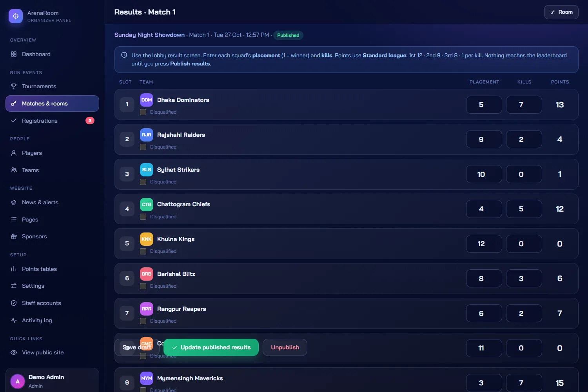Screen dimensions: 588x392
Task: Click the ArenaRoom crosshair logo icon
Action: 16,16
